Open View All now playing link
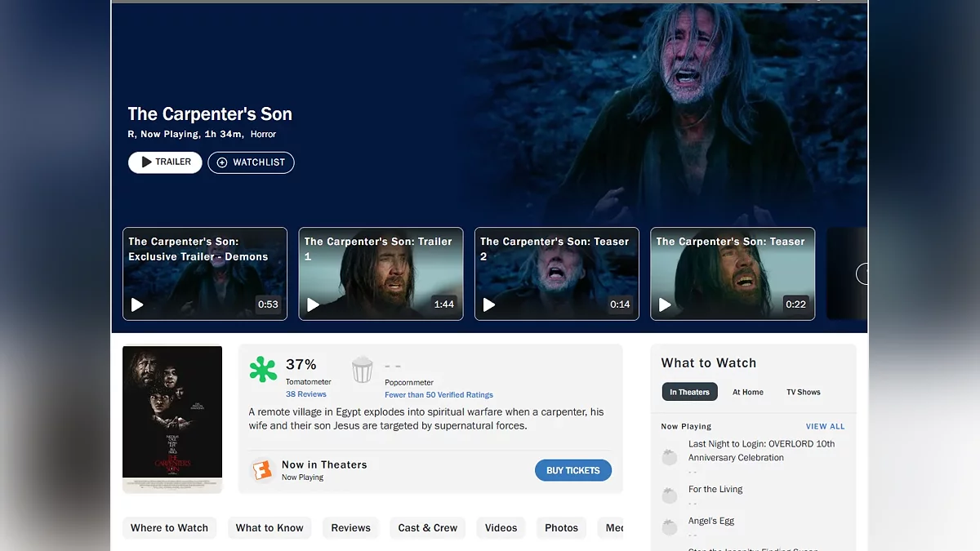The height and width of the screenshot is (551, 980). pyautogui.click(x=826, y=426)
